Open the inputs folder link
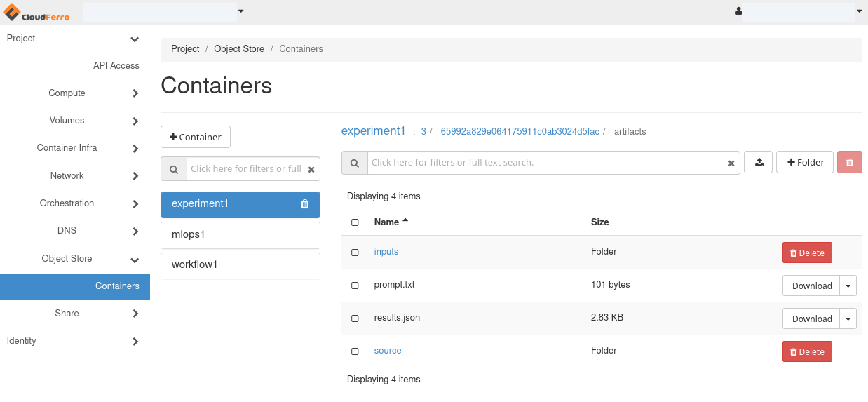 point(386,252)
